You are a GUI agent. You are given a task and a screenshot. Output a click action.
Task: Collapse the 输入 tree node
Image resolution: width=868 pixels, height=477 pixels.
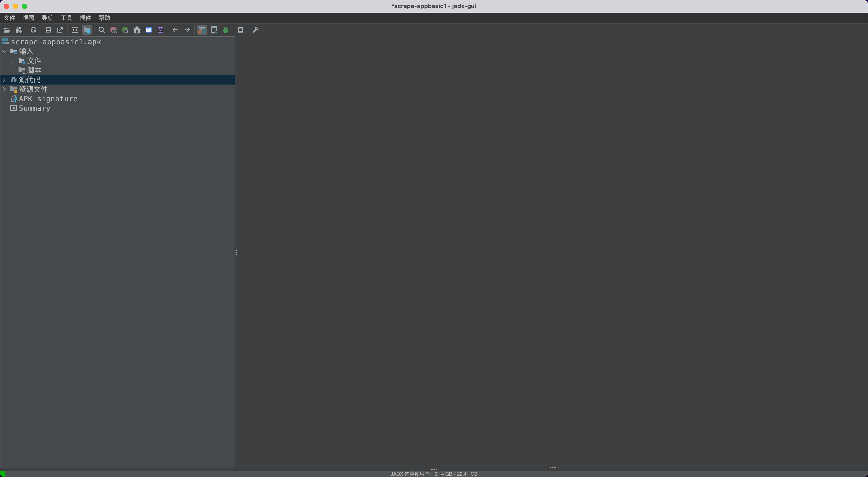(4, 52)
